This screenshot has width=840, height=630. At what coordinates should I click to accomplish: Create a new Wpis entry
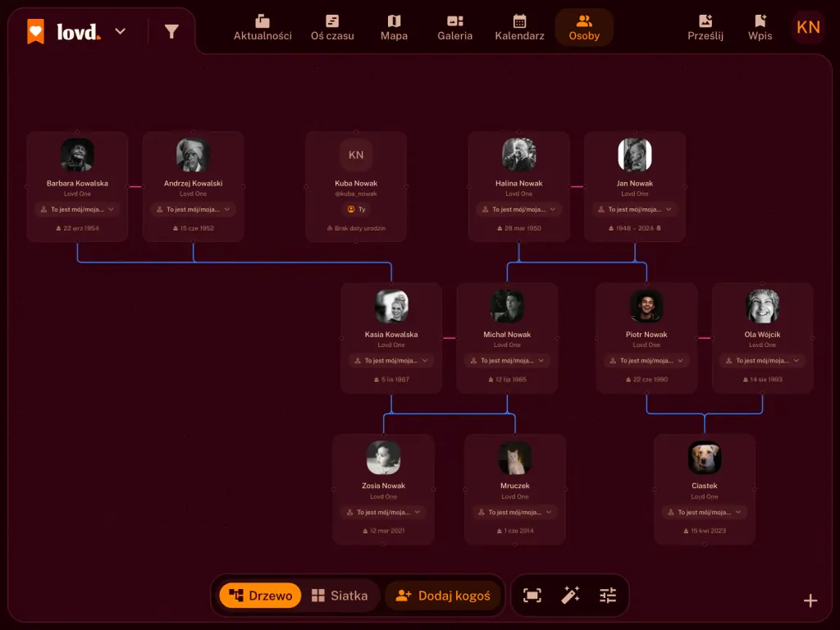pyautogui.click(x=760, y=28)
